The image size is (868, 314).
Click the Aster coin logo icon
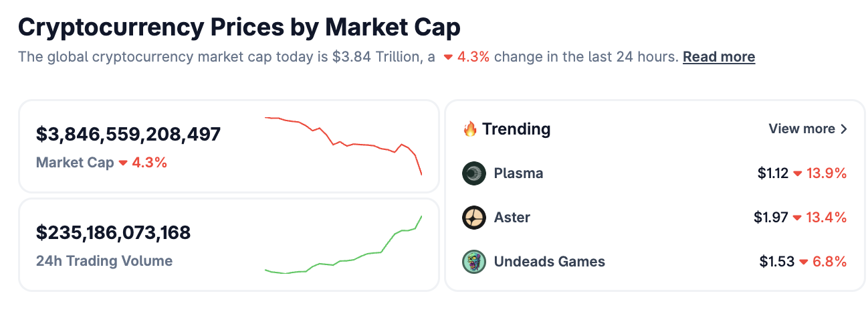473,218
